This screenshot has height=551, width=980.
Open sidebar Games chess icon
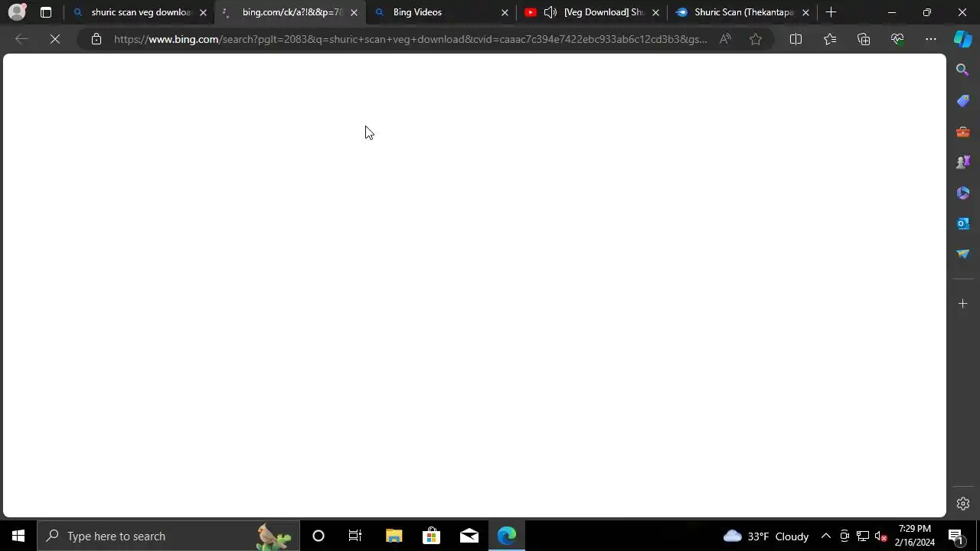pyautogui.click(x=963, y=162)
